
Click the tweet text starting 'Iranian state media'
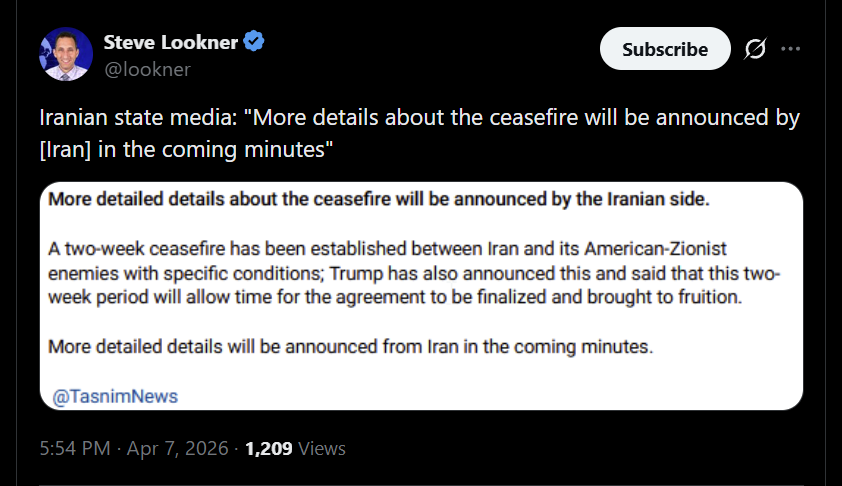click(418, 119)
